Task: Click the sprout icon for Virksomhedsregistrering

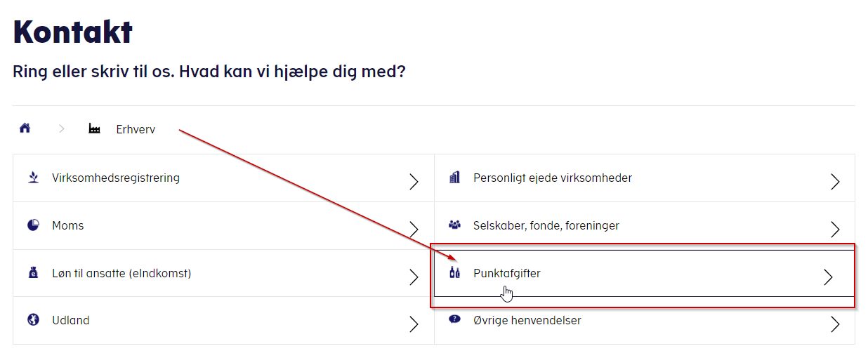Action: click(33, 178)
